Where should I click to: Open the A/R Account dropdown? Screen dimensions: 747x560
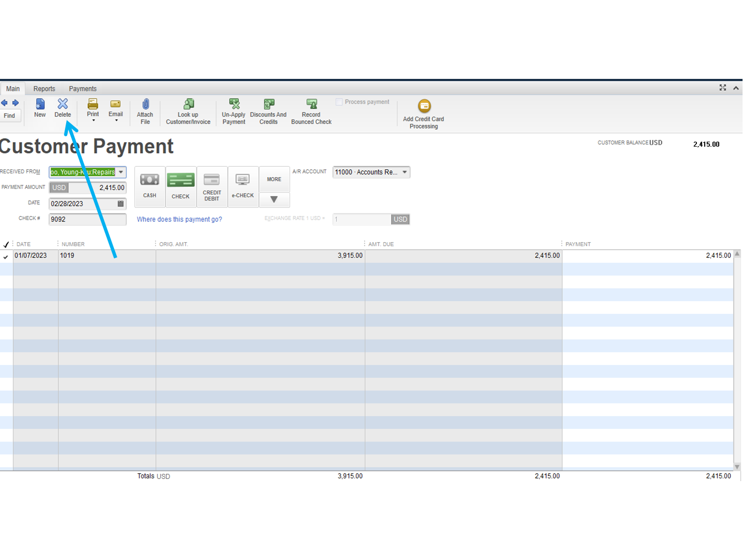405,172
